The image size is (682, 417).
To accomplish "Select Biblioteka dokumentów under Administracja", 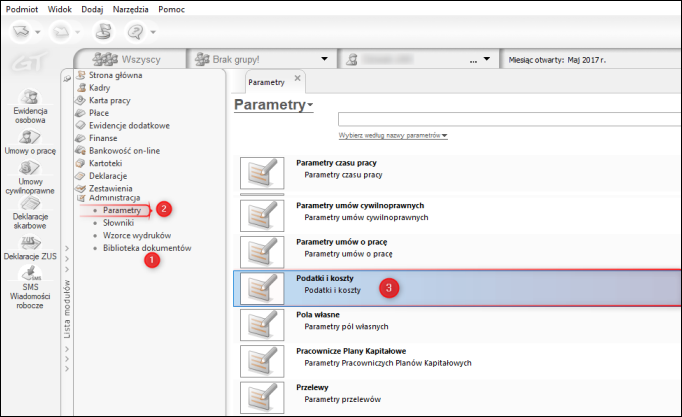I will (147, 248).
